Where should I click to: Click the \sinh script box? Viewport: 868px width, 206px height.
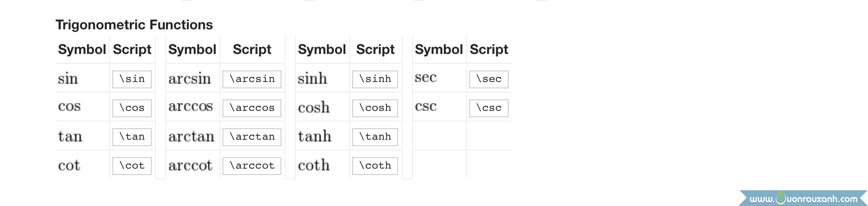pyautogui.click(x=375, y=79)
